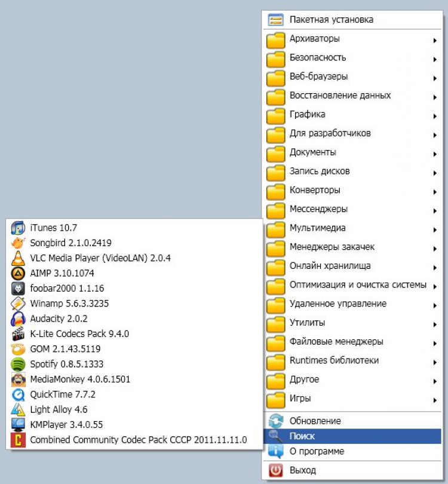Select Light Alloy 4.6 label

(59, 409)
